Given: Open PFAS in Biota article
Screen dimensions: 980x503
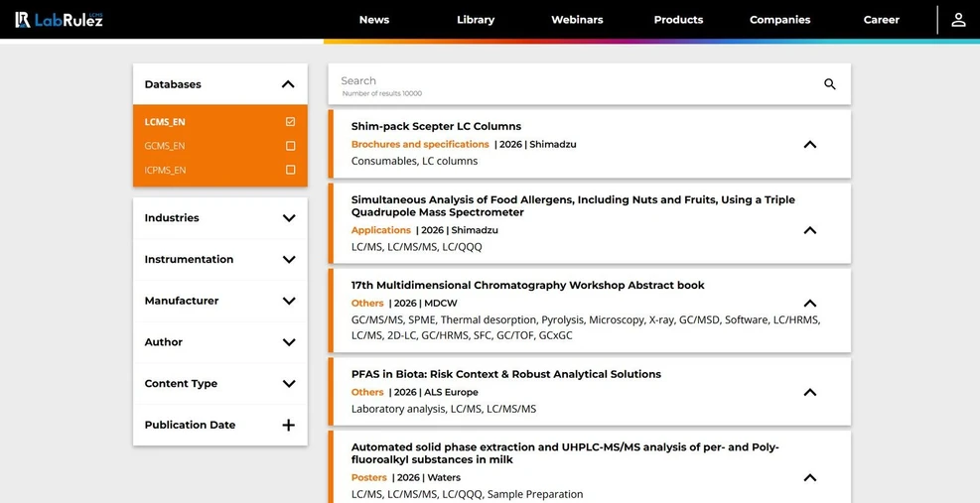Looking at the screenshot, I should pyautogui.click(x=506, y=374).
